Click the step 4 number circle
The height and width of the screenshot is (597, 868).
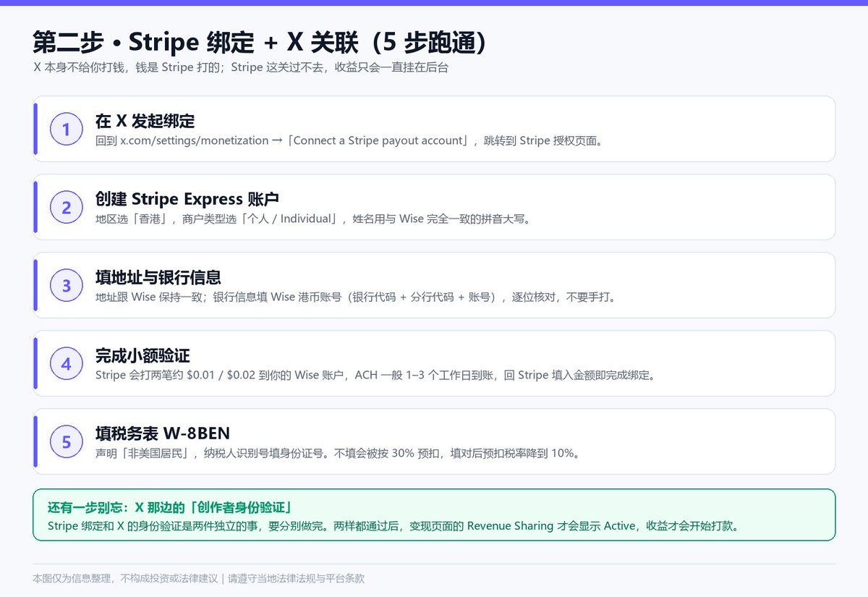coord(67,364)
